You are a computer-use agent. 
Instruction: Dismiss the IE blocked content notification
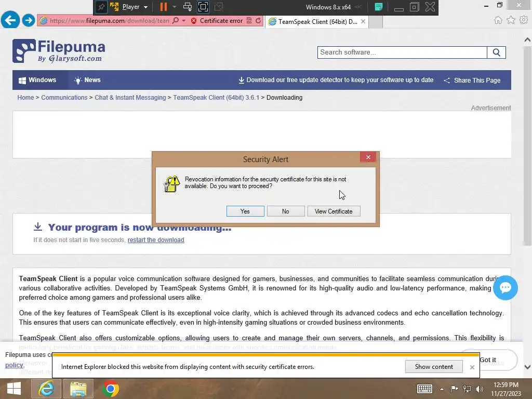(x=472, y=367)
